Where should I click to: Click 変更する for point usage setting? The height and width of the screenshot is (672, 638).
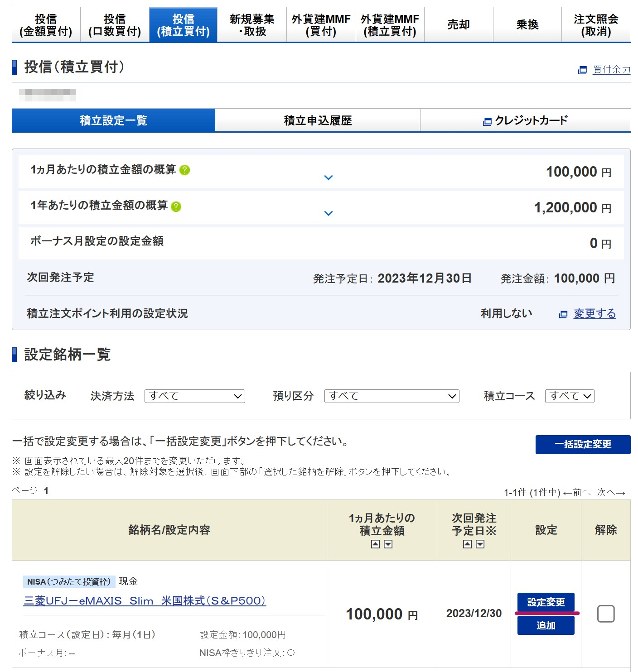point(594,313)
